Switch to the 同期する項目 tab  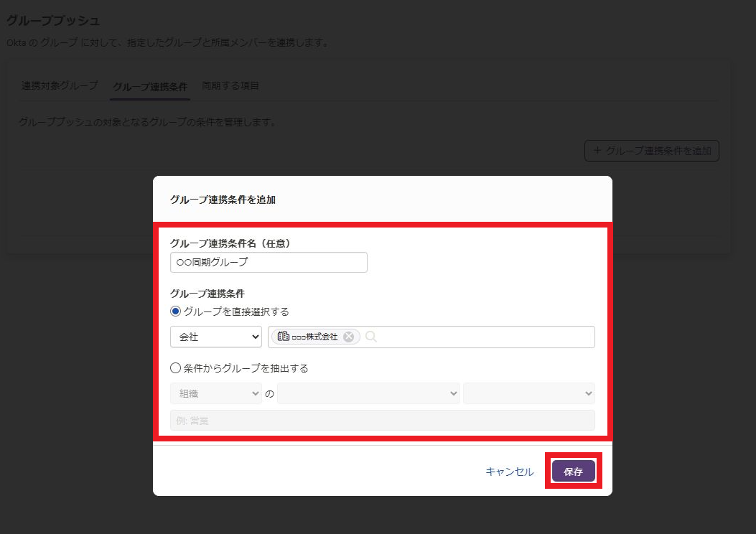[x=230, y=85]
